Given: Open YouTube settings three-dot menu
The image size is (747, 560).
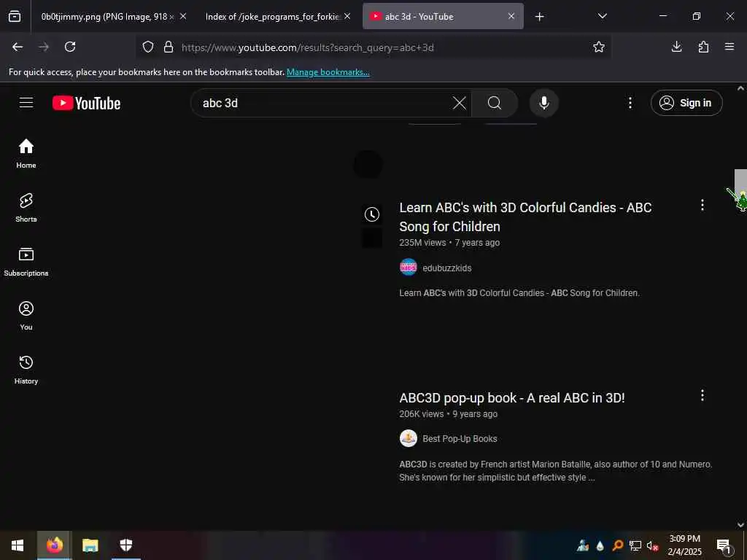Looking at the screenshot, I should [x=630, y=103].
